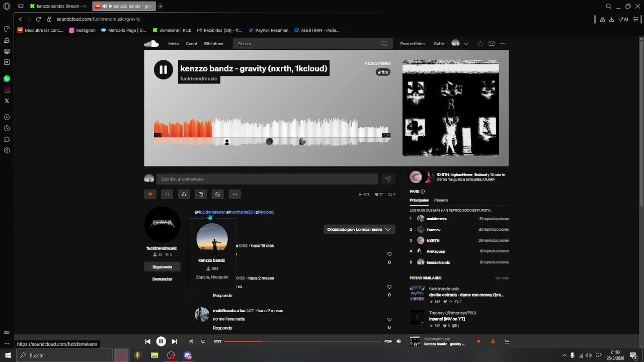Open the More options ellipsis for the track
Image resolution: width=644 pixels, height=362 pixels.
[234, 194]
